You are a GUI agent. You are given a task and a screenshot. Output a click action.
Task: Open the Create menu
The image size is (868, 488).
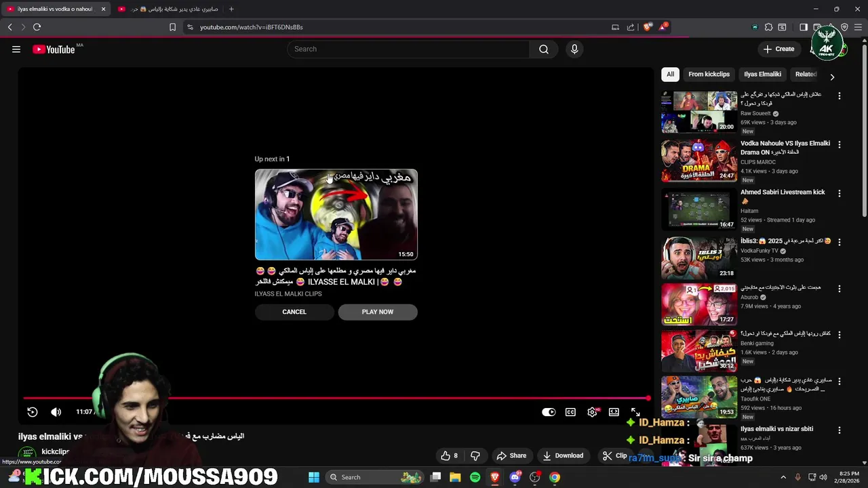(778, 49)
